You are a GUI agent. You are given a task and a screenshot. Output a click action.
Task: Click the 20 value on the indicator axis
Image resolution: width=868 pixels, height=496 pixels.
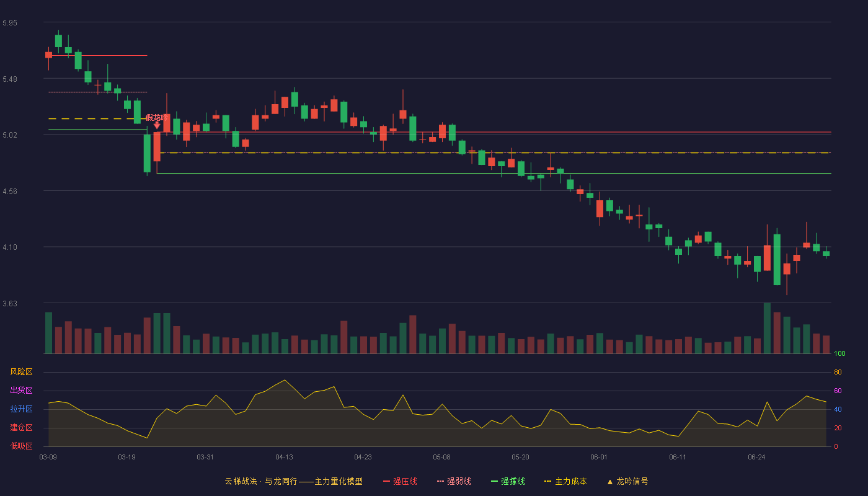point(838,428)
